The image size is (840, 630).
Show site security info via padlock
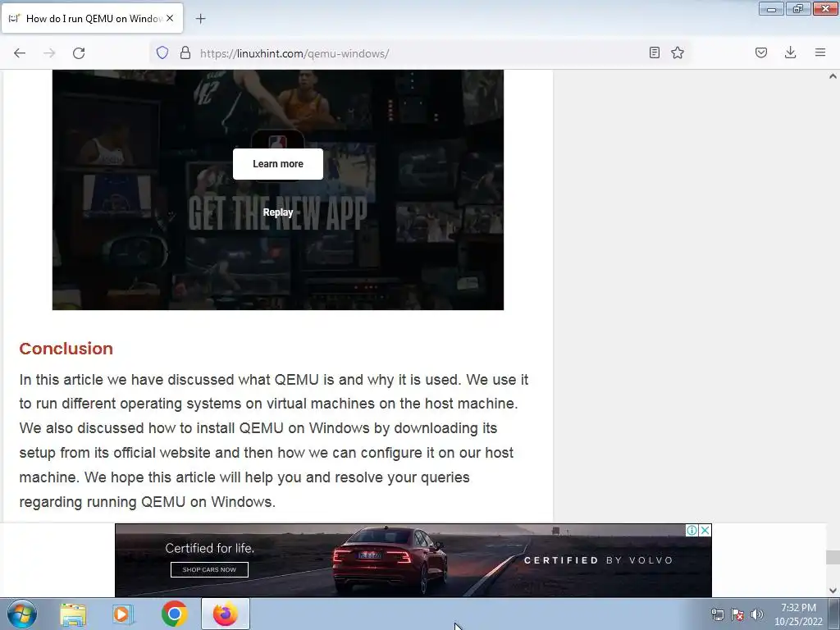click(185, 52)
